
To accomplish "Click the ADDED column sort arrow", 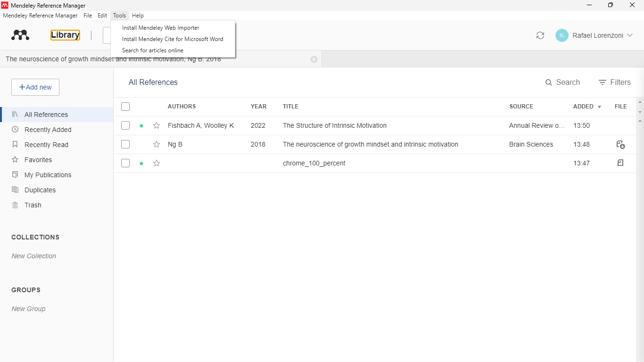I will coord(599,107).
